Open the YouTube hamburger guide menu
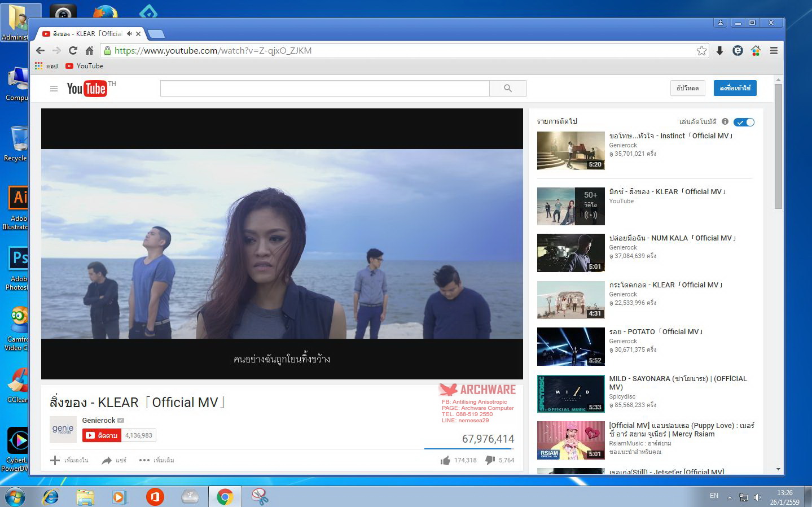The width and height of the screenshot is (812, 507). pyautogui.click(x=54, y=89)
